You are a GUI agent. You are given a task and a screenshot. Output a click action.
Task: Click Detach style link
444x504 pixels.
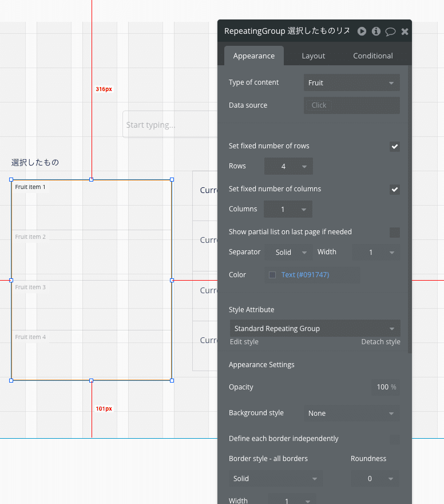tap(380, 342)
